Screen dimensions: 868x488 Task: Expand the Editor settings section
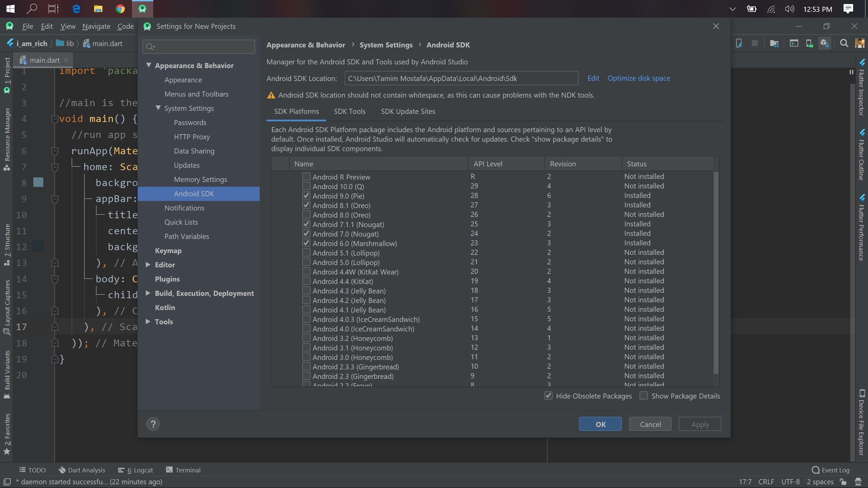(148, 265)
